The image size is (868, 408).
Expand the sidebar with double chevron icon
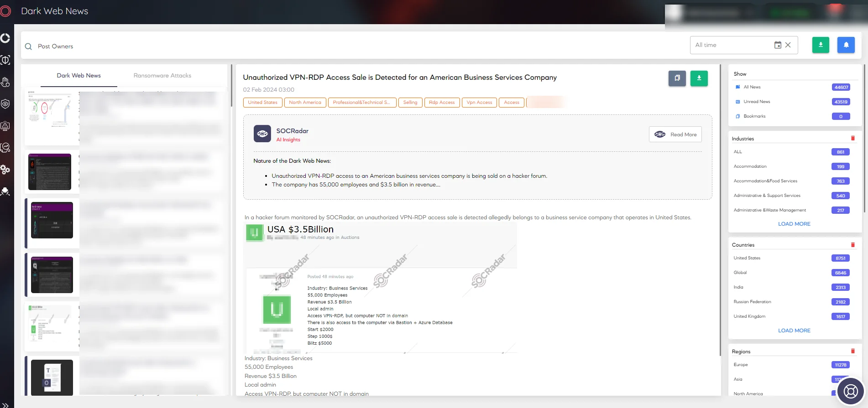(x=5, y=404)
